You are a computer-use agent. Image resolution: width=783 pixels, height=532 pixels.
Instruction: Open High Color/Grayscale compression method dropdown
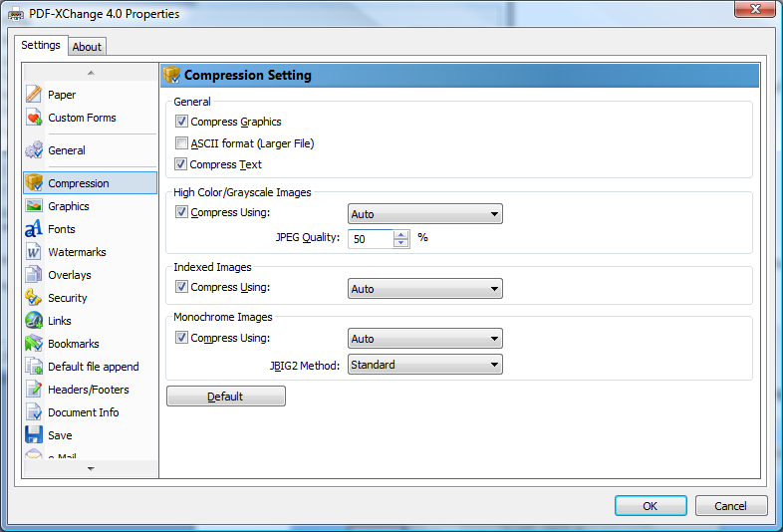click(x=425, y=214)
